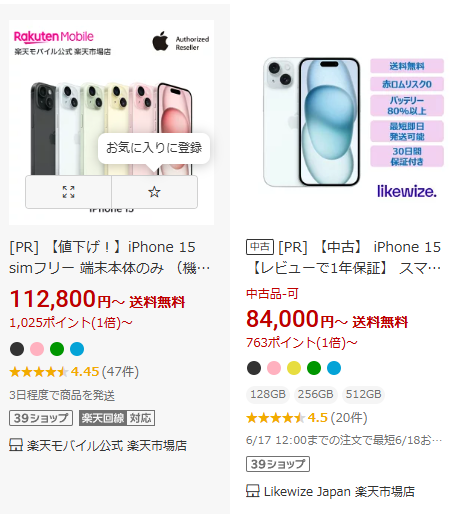Pick yellow color on Likewize used iPhone

point(294,368)
